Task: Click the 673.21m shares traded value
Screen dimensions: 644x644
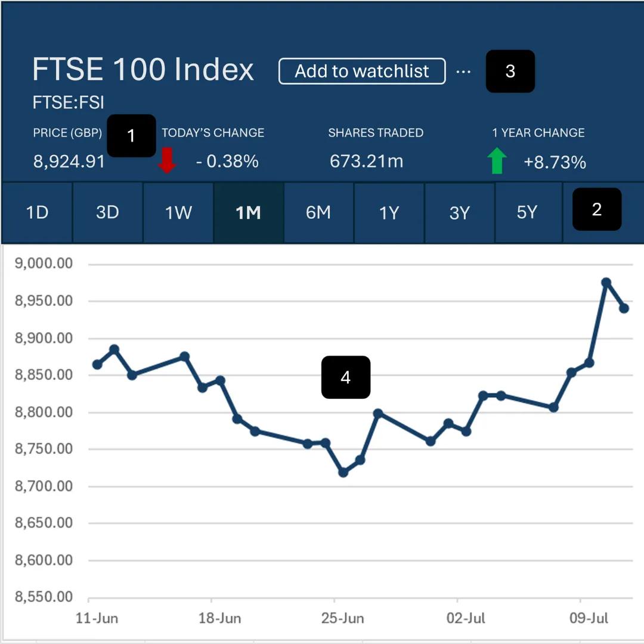Action: (x=366, y=162)
